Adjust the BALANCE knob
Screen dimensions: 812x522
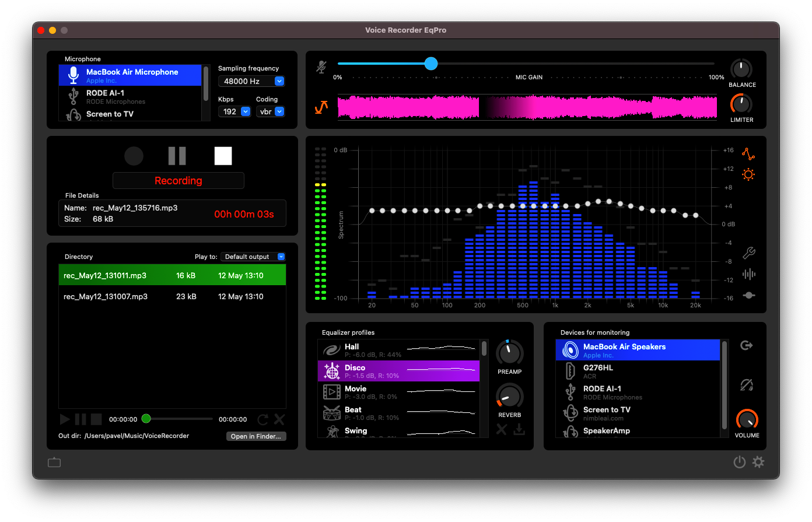coord(741,69)
